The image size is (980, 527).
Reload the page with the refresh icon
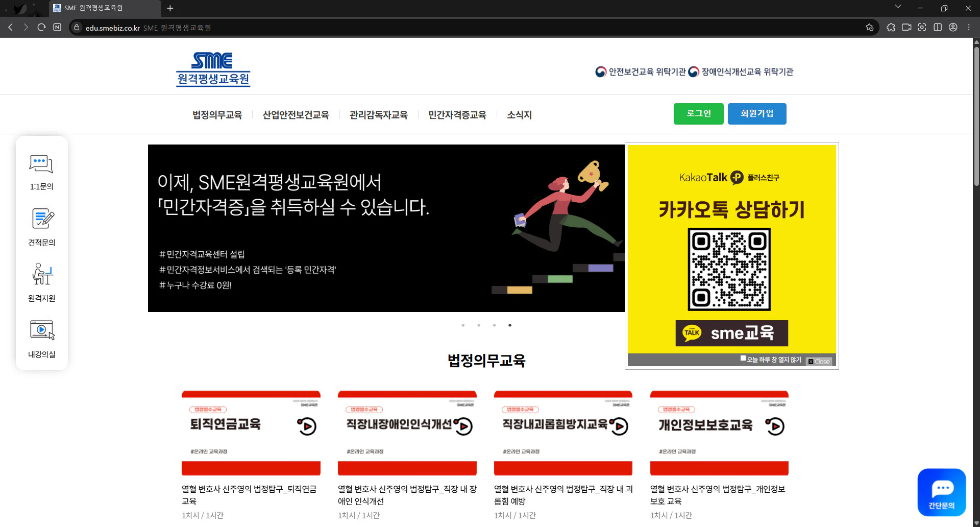[41, 28]
